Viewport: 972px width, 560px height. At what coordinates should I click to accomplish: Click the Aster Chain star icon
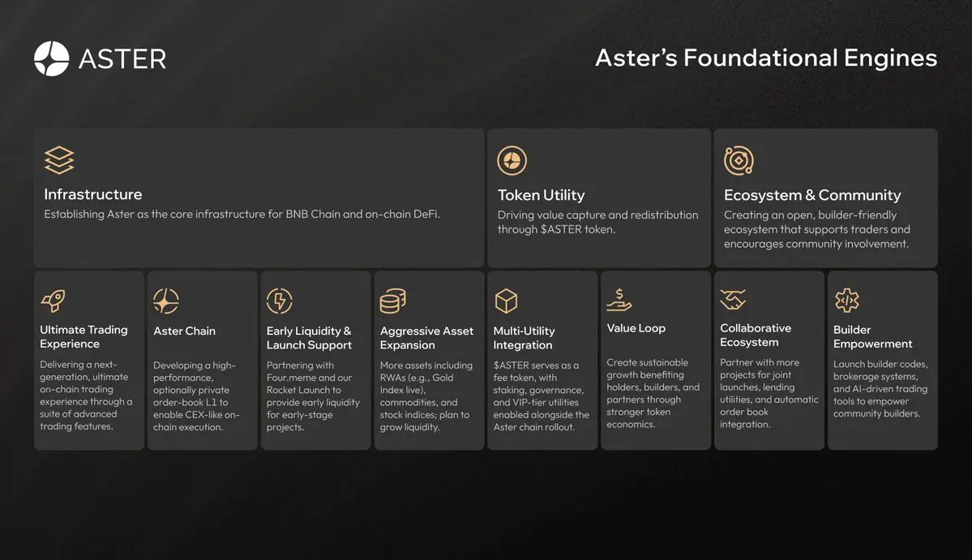(x=166, y=301)
